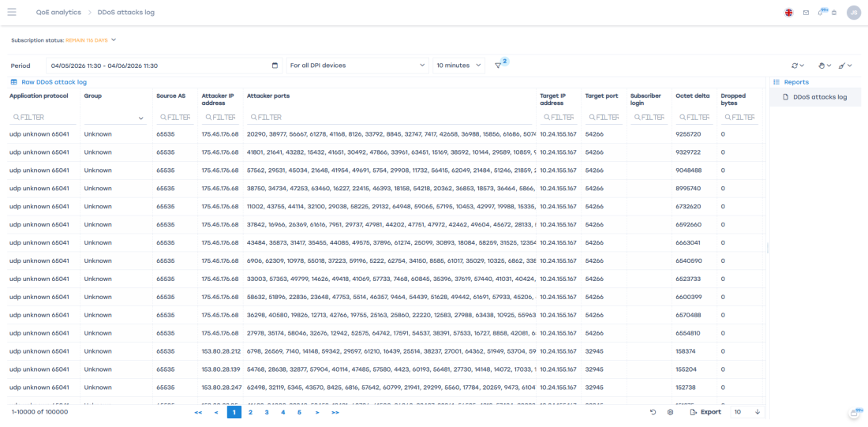Go to next page with > button
Screen dimensions: 868x427
pos(317,413)
